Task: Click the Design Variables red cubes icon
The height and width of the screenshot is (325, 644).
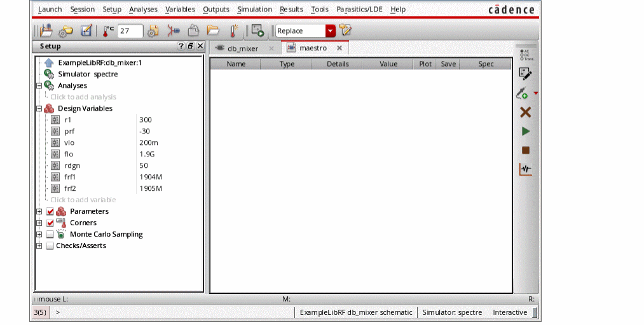Action: (49, 109)
